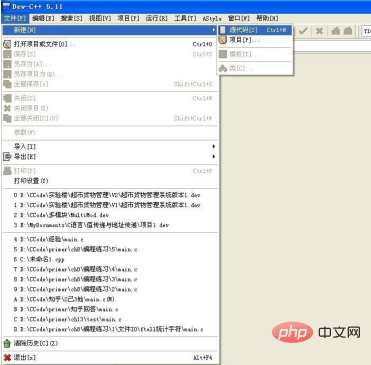Click the X stop execution toolbar icon
Image resolution: width=371 pixels, height=365 pixels.
(319, 31)
